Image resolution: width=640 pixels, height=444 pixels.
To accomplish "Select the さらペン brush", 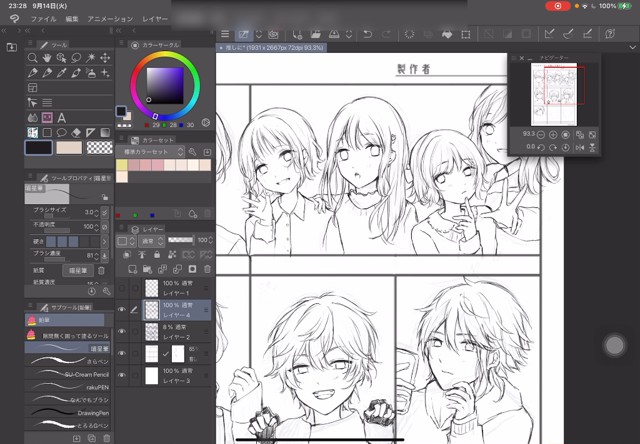I will point(68,361).
